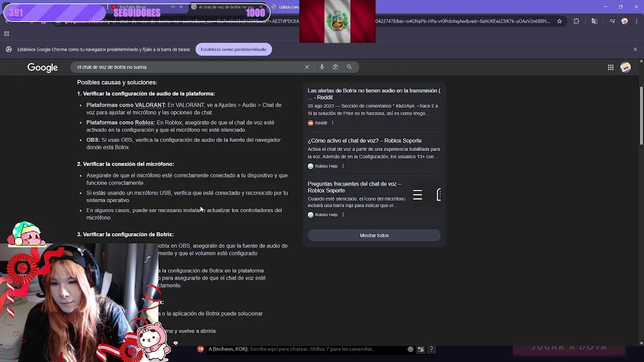Close the 'el chat de voz de botrix' tab
This screenshot has width=644, height=362.
(x=261, y=7)
